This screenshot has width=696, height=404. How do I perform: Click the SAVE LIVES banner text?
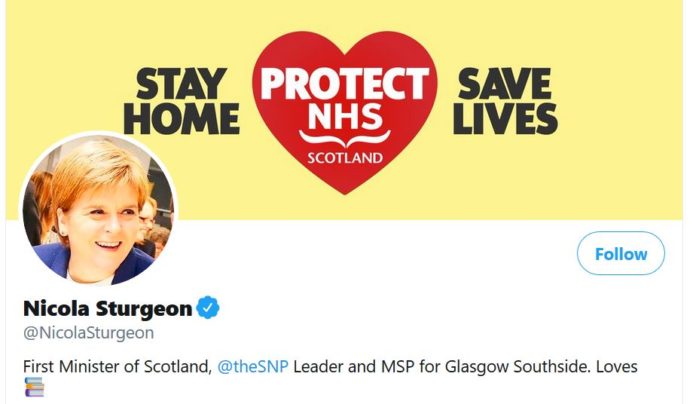pos(505,101)
